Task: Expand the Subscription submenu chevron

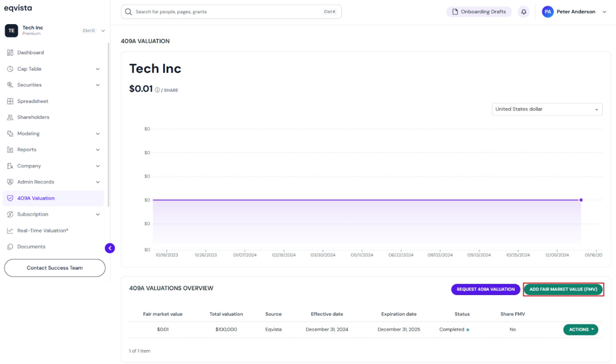Action: coord(98,215)
